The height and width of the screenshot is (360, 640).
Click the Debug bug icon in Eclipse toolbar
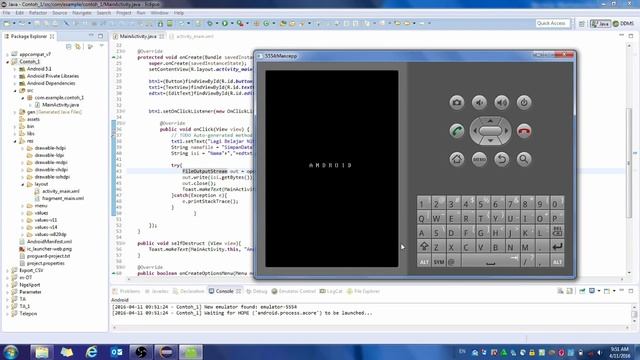click(x=210, y=24)
